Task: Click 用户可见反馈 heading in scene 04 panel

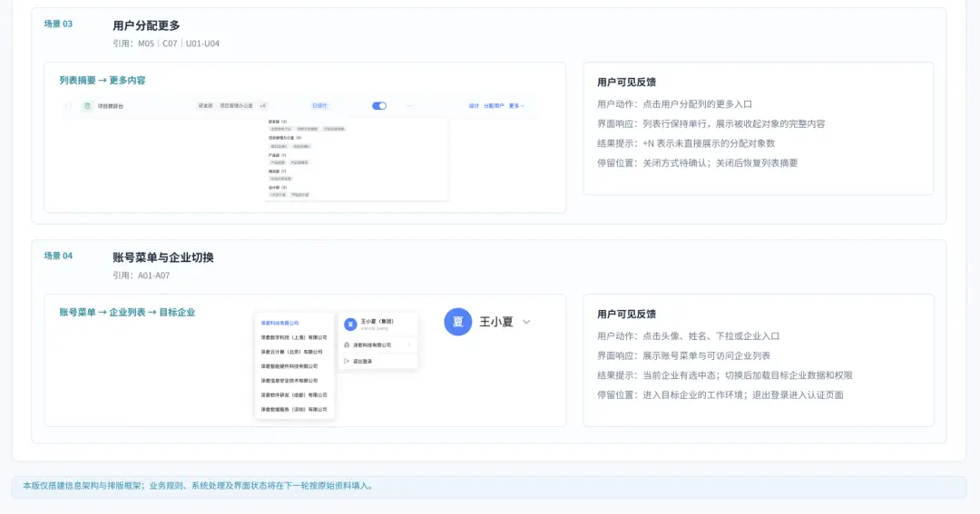Action: (x=626, y=315)
